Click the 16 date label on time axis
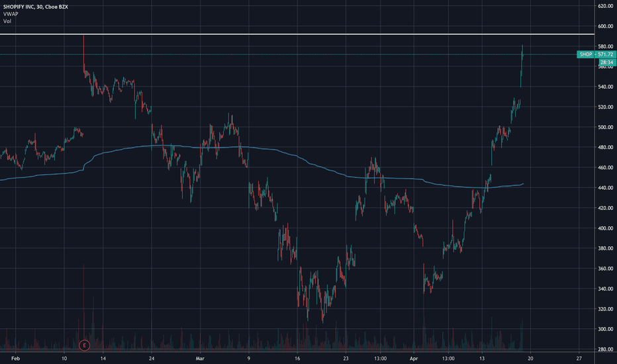This screenshot has height=364, width=617. coord(297,358)
